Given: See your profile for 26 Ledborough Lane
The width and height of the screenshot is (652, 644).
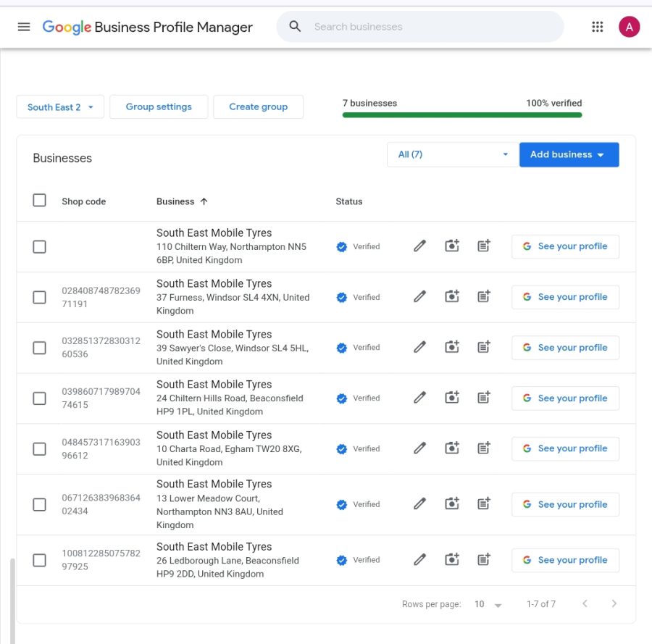Looking at the screenshot, I should (x=565, y=560).
